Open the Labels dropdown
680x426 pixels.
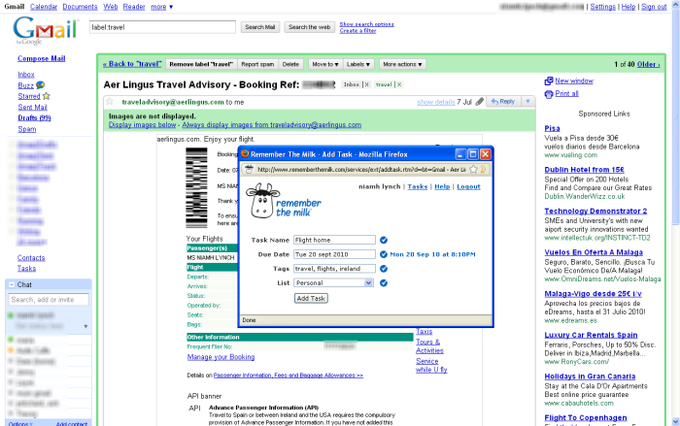click(x=358, y=64)
